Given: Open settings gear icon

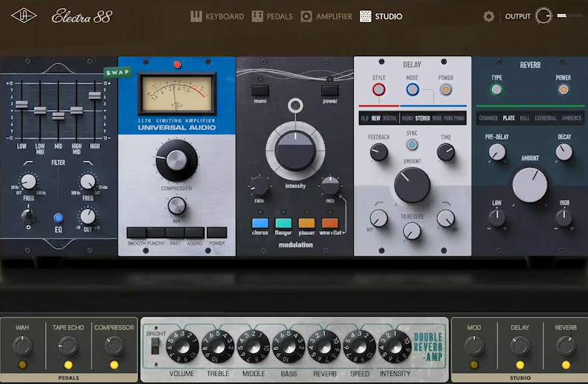Looking at the screenshot, I should pyautogui.click(x=488, y=16).
